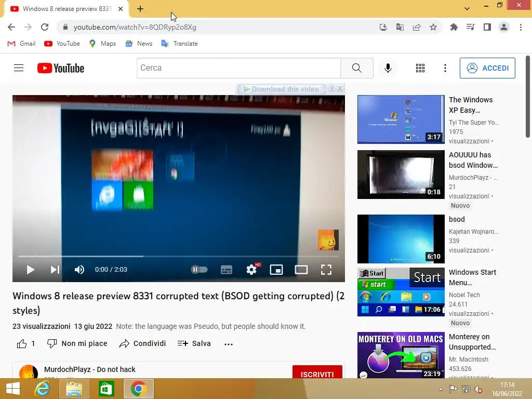Image resolution: width=532 pixels, height=399 pixels.
Task: Open the Maps bookmark
Action: pyautogui.click(x=102, y=44)
